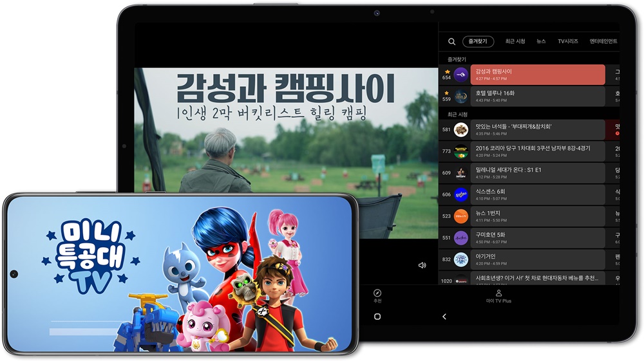
Task: Toggle favorite star on channel 559
Action: click(446, 93)
